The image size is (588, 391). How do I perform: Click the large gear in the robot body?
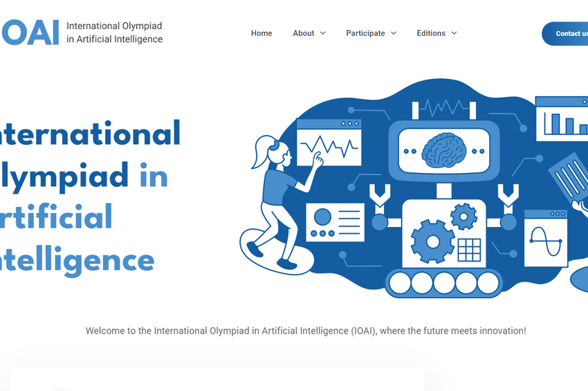(x=432, y=242)
